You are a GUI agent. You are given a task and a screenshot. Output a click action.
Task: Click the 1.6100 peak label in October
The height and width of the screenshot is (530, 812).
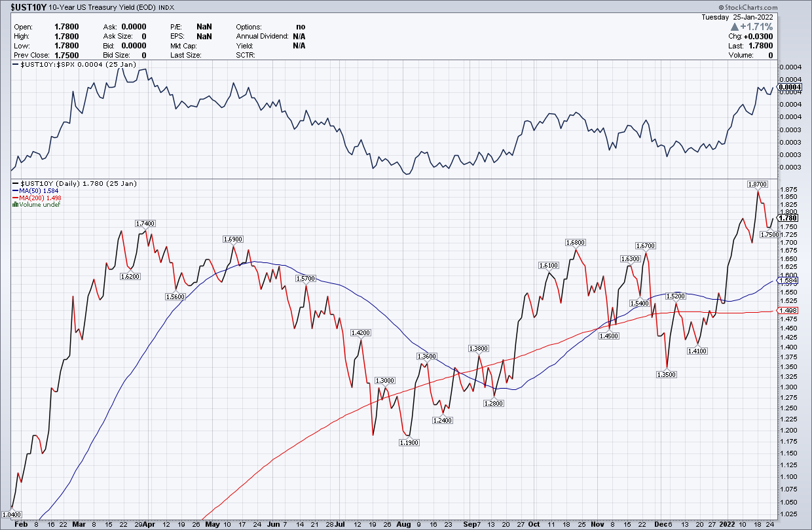click(x=548, y=266)
